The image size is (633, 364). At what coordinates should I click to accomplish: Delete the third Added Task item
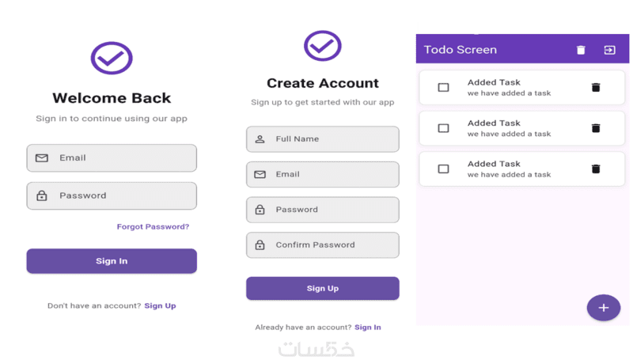coord(596,169)
